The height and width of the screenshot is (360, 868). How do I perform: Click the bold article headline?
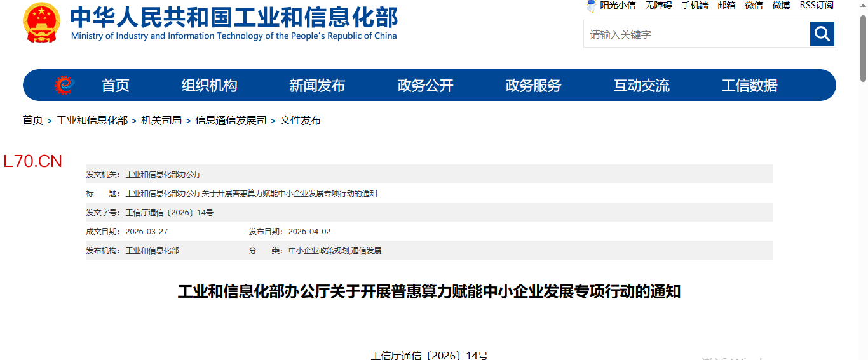pos(429,291)
